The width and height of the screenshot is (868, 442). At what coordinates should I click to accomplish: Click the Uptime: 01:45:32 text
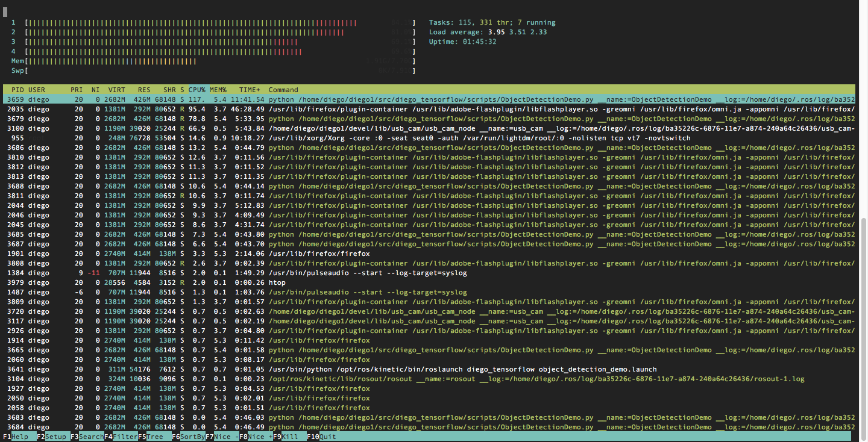coord(462,42)
